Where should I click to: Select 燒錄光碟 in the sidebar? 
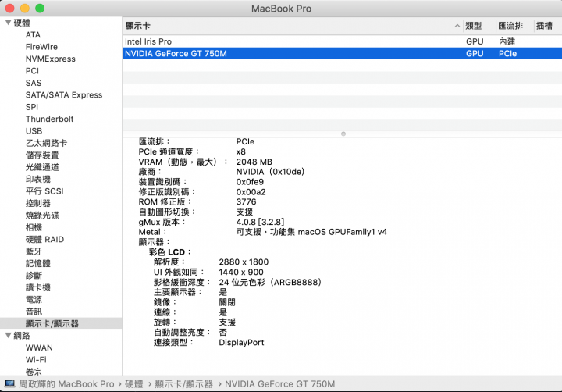(x=42, y=216)
